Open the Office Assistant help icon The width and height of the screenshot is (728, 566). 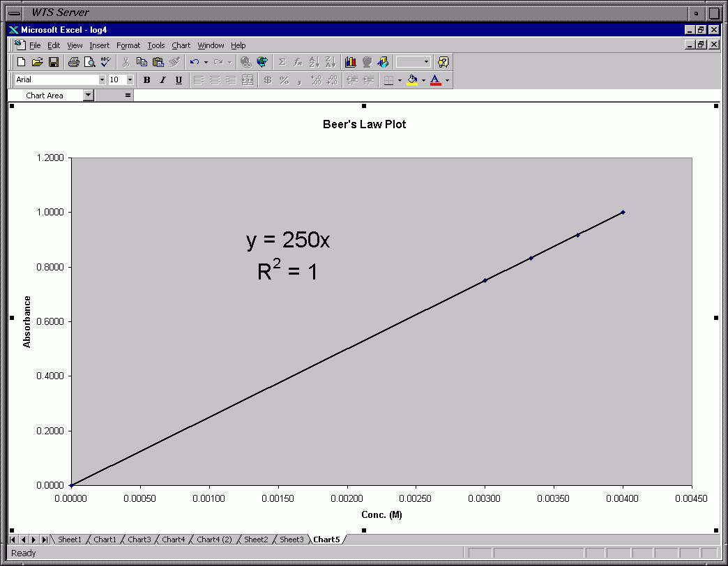pyautogui.click(x=443, y=62)
